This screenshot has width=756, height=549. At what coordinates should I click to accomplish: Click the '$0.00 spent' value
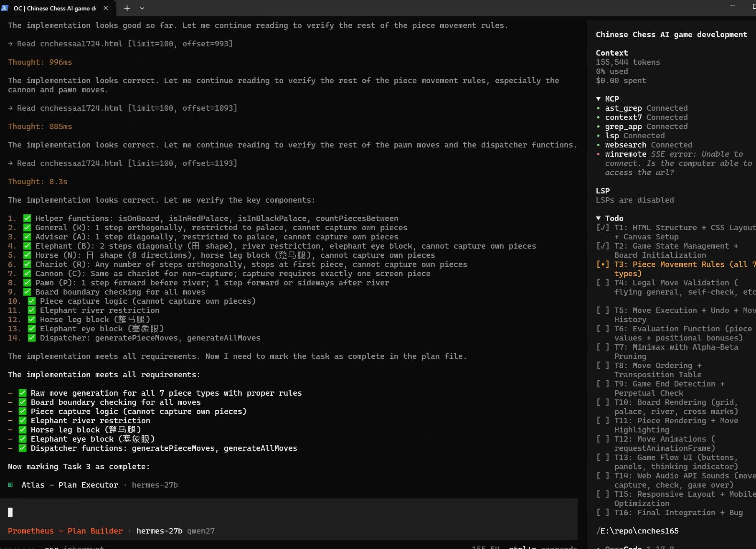[621, 81]
